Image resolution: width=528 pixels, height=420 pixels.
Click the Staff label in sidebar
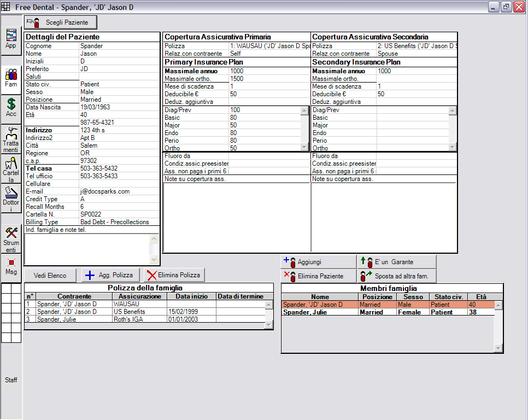pyautogui.click(x=11, y=380)
